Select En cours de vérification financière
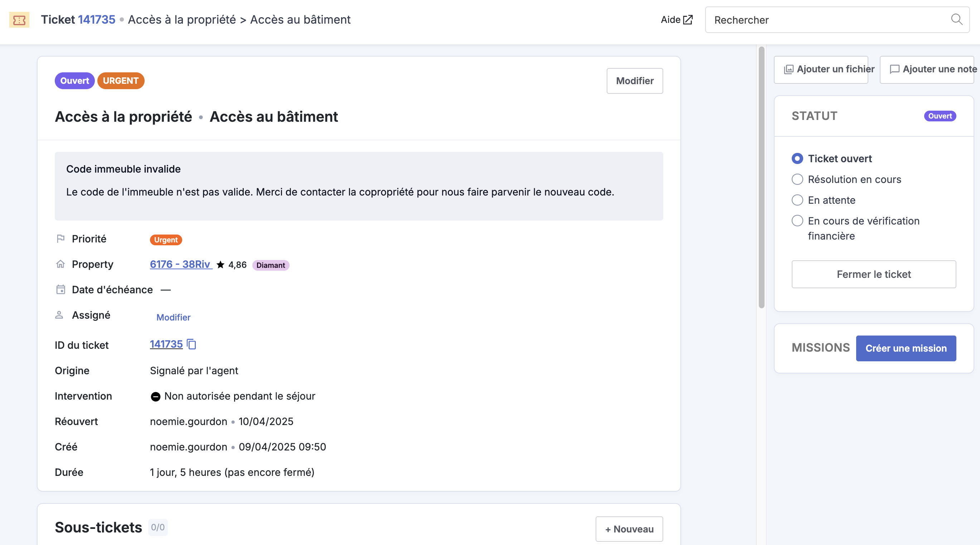Screen dimensions: 980x545 (x=797, y=221)
